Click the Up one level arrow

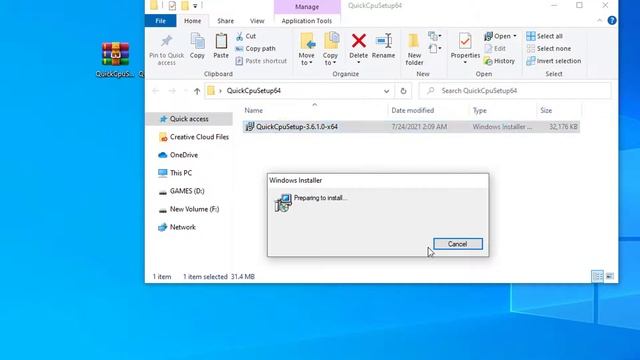pos(197,91)
